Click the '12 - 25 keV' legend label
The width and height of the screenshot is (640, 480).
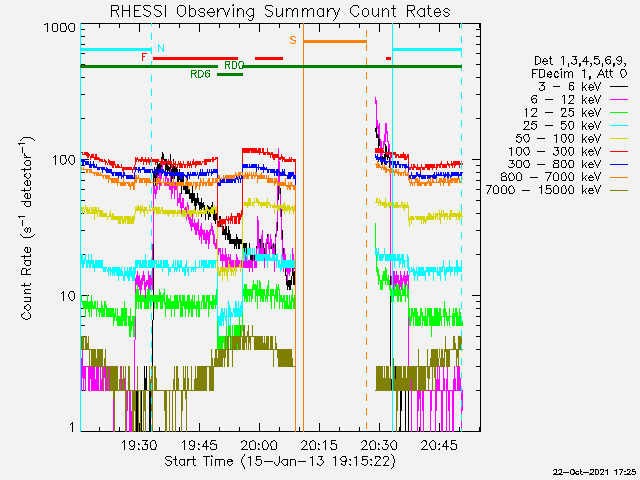(562, 112)
